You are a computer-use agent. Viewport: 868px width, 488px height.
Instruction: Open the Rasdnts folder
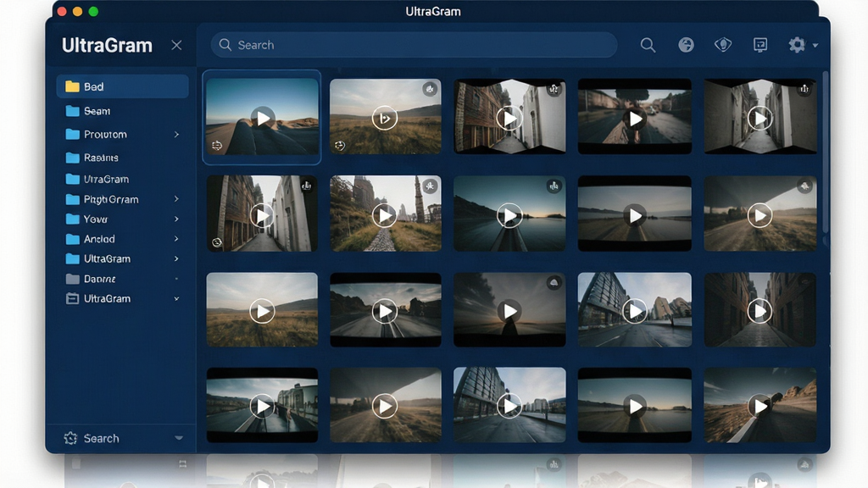[x=122, y=158]
